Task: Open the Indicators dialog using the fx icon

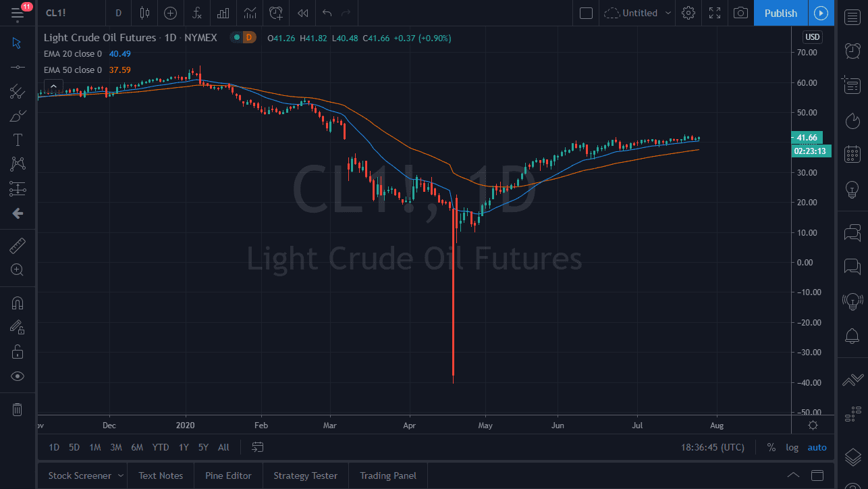Action: [196, 13]
